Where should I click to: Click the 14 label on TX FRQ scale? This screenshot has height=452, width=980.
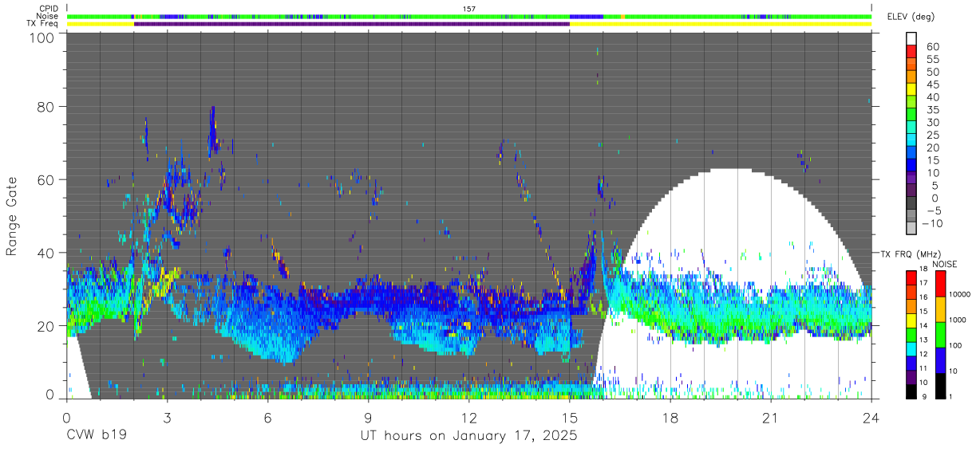point(923,326)
